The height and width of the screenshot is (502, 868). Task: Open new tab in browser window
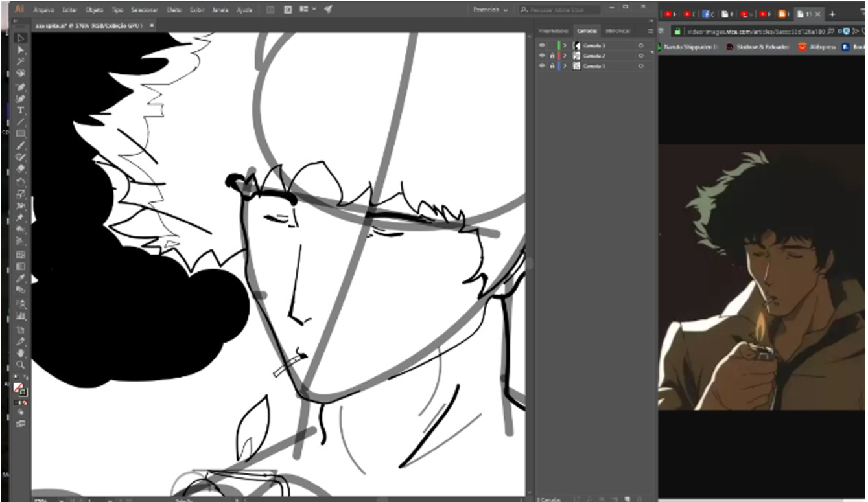click(x=832, y=14)
